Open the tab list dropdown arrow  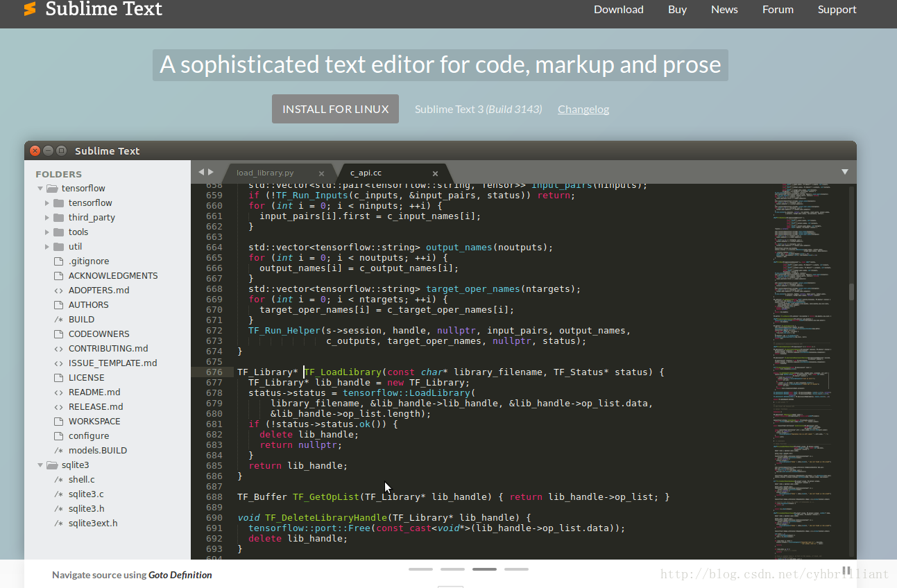(845, 171)
